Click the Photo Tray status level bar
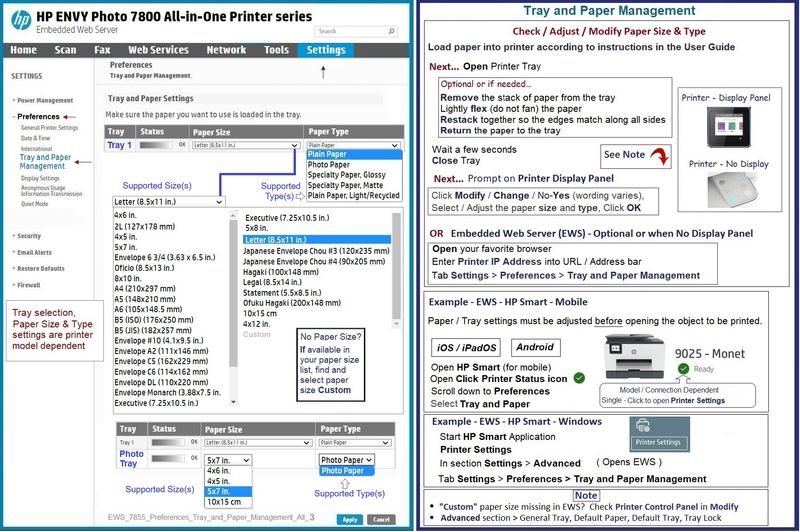This screenshot has width=800, height=532. point(169,458)
